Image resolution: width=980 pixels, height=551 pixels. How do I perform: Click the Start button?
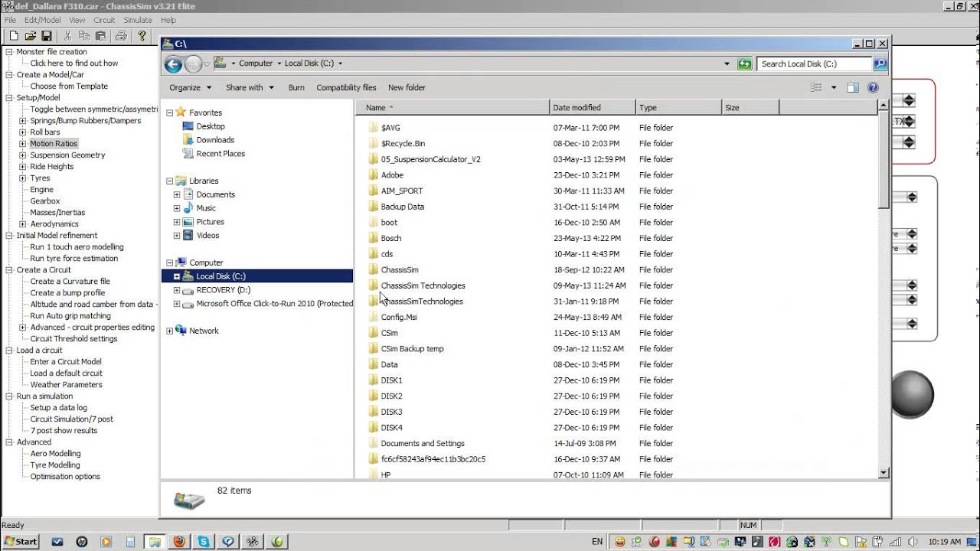tap(21, 541)
